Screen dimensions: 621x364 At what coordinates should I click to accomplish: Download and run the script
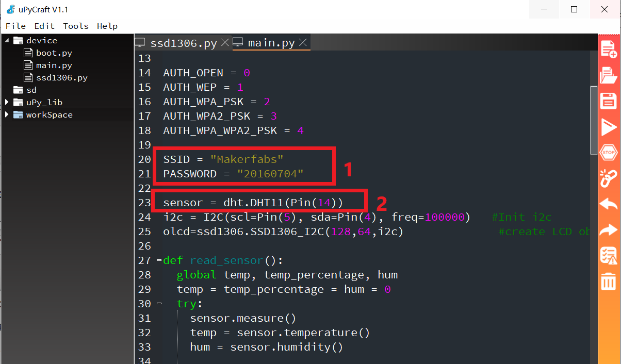coord(609,126)
